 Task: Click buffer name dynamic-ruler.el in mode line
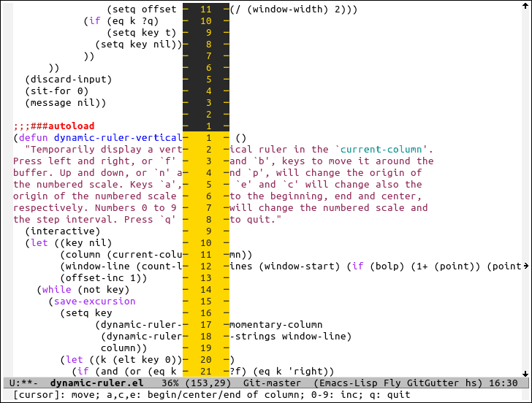point(96,383)
